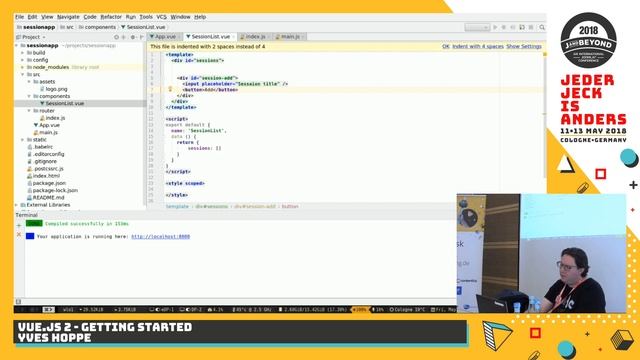Open the File menu
Screen dimensions: 640x360
[x=20, y=17]
